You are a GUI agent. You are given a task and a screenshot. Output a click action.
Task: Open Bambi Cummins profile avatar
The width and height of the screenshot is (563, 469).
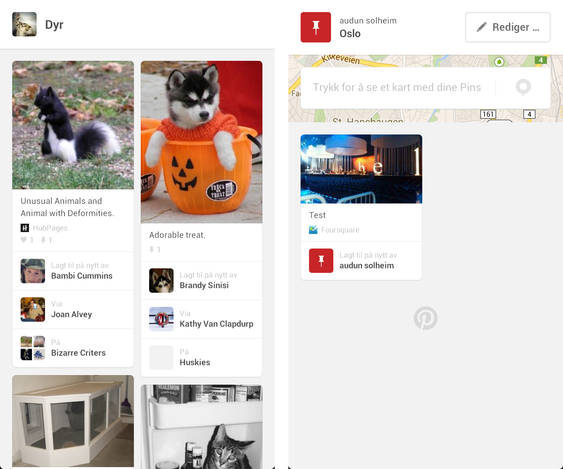point(33,271)
